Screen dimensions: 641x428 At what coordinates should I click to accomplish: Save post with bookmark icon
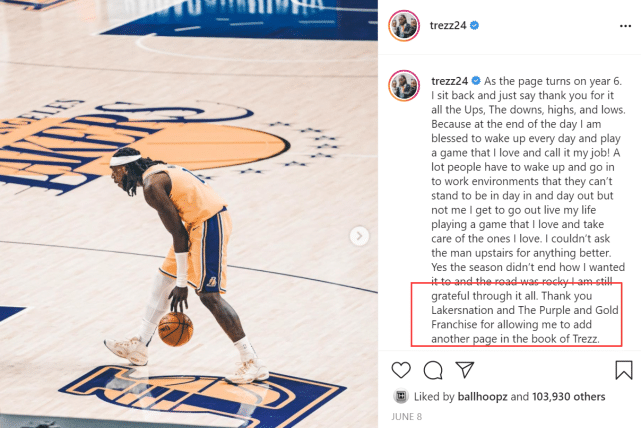click(x=624, y=370)
